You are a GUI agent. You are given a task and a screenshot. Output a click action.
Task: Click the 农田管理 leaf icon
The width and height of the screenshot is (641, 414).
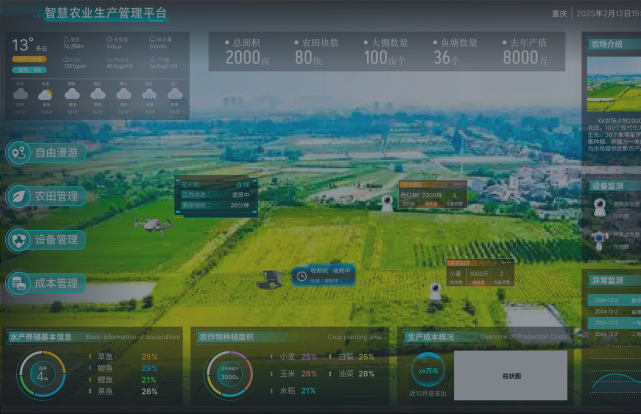[x=18, y=197]
